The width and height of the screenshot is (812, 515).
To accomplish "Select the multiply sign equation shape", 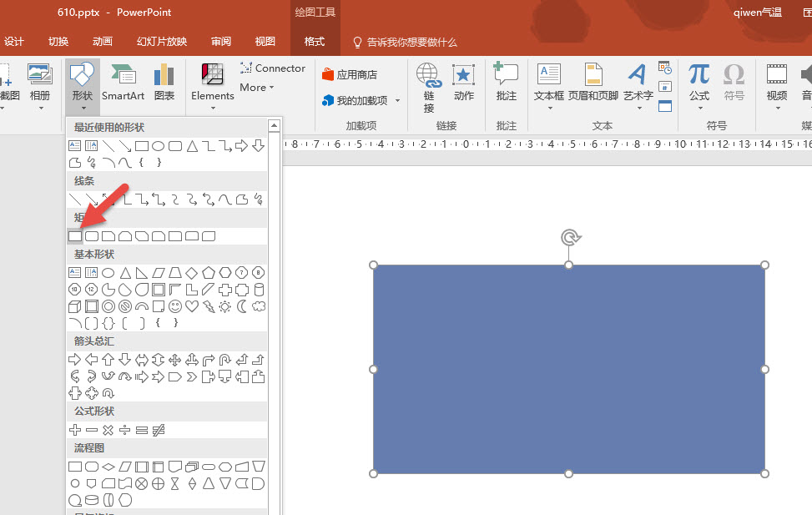I will tap(108, 430).
